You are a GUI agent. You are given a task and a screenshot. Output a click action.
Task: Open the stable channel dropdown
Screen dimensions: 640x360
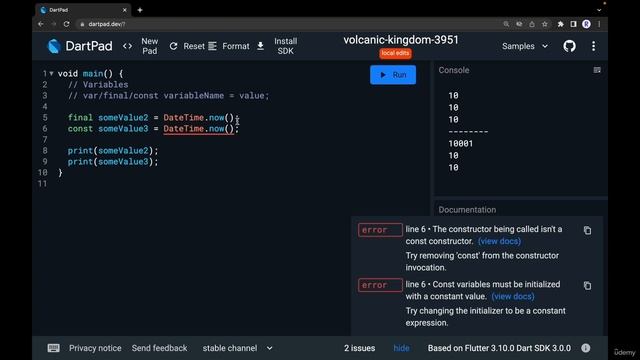tap(237, 348)
